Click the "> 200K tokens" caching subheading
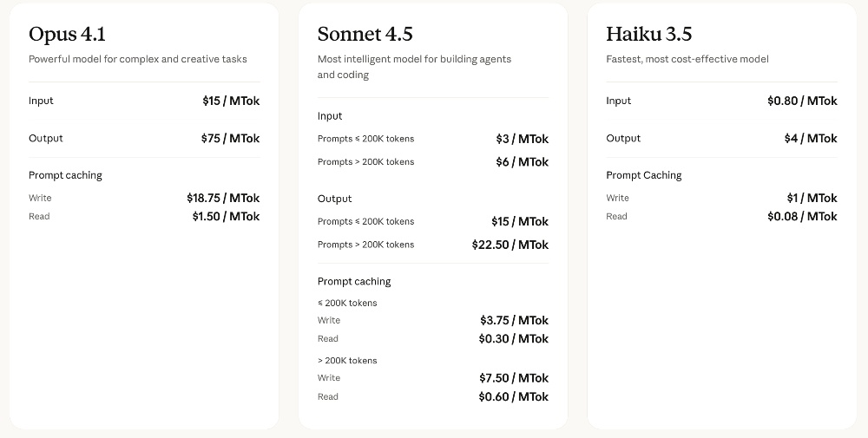The height and width of the screenshot is (438, 868). (x=347, y=360)
